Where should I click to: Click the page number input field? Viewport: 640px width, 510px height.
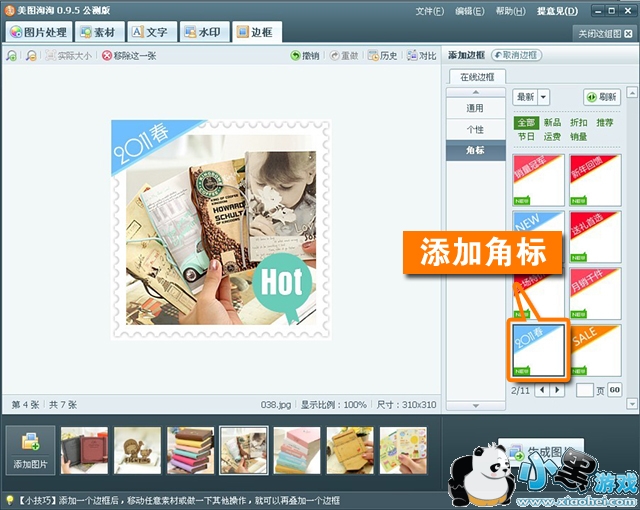pyautogui.click(x=584, y=390)
